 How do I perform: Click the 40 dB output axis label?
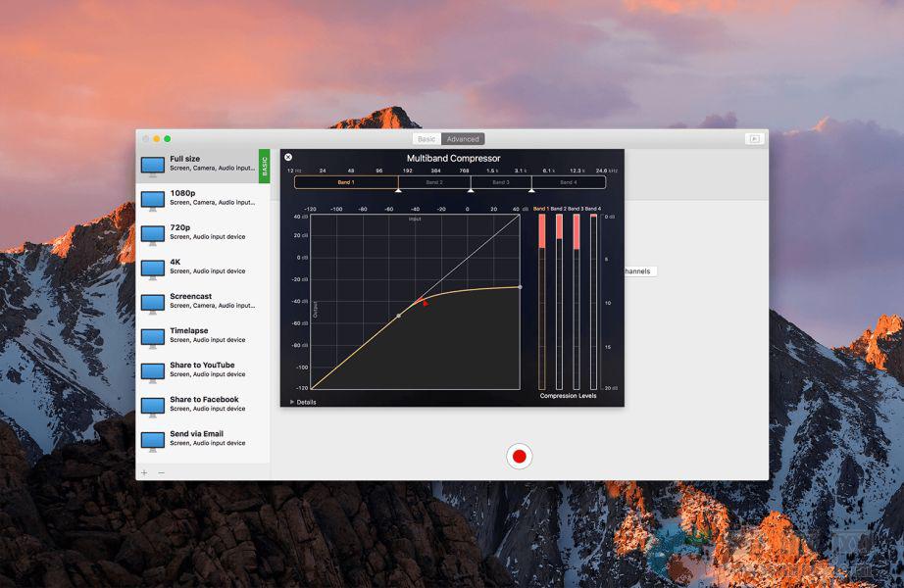(300, 217)
